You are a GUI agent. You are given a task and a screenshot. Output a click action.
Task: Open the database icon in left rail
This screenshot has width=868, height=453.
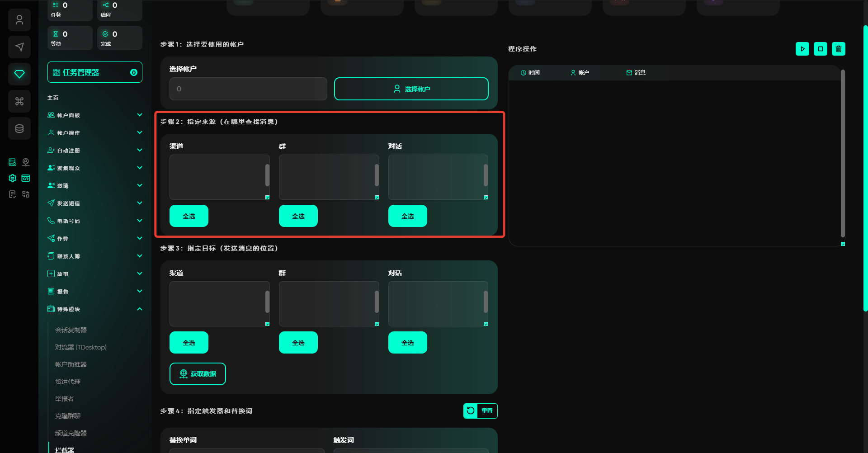(x=19, y=128)
